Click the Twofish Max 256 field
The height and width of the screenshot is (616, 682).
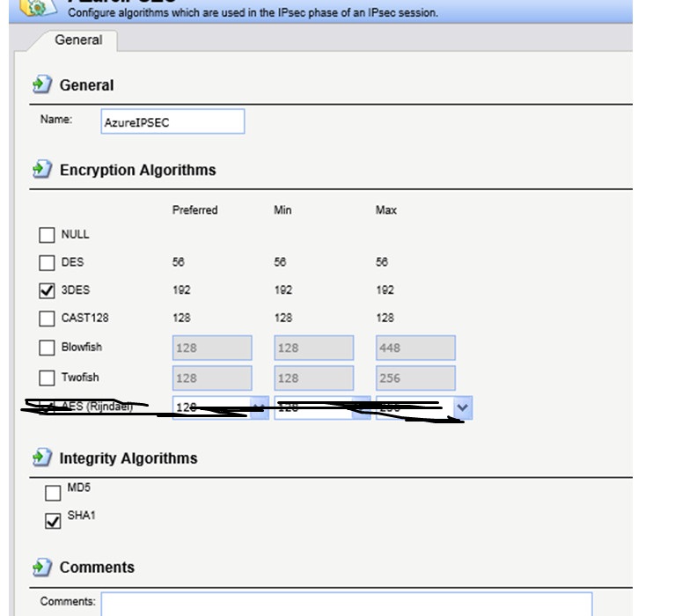415,378
